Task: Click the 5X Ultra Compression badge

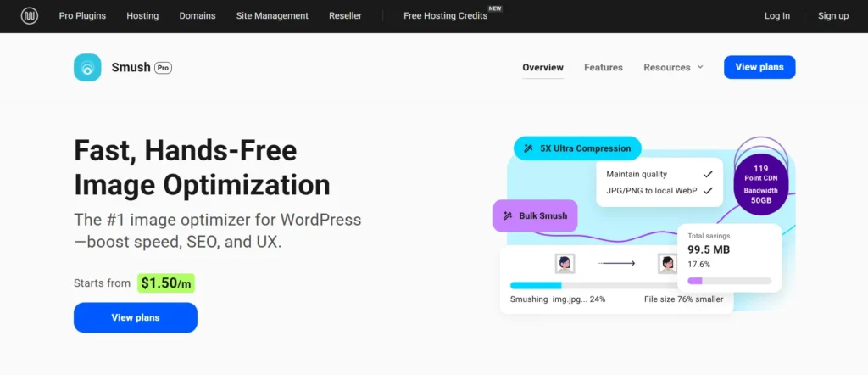Action: tap(577, 148)
